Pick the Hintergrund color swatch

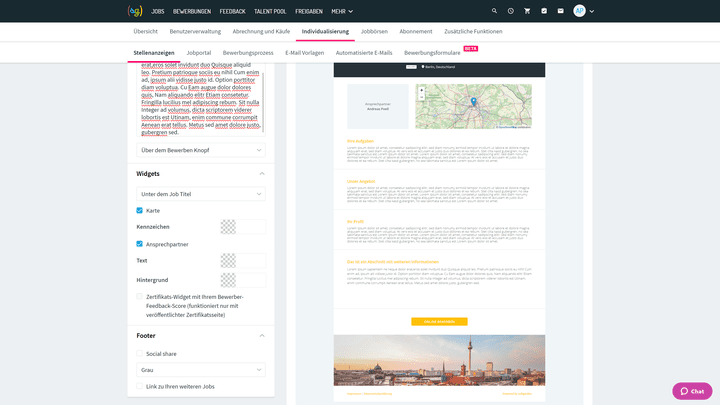tap(228, 280)
